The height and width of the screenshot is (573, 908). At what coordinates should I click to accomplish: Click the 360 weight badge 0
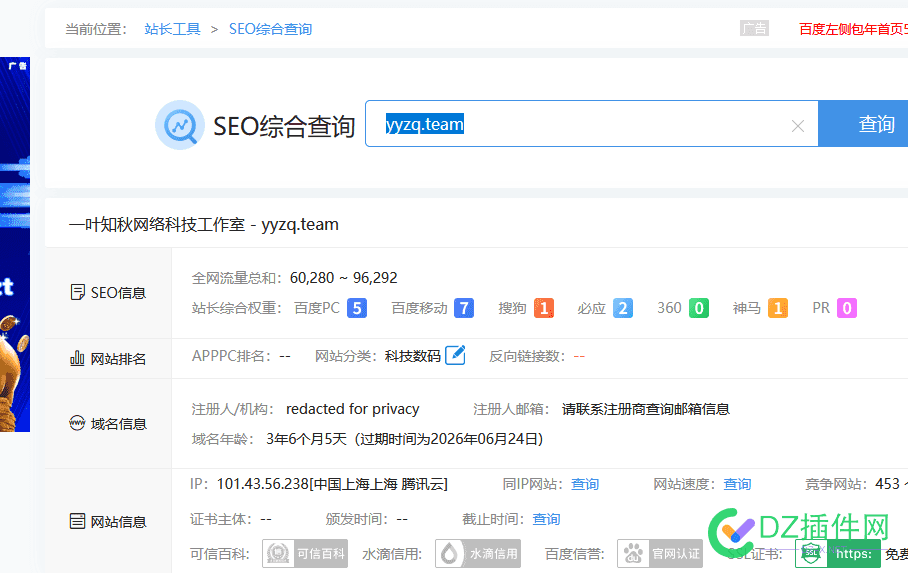point(699,308)
